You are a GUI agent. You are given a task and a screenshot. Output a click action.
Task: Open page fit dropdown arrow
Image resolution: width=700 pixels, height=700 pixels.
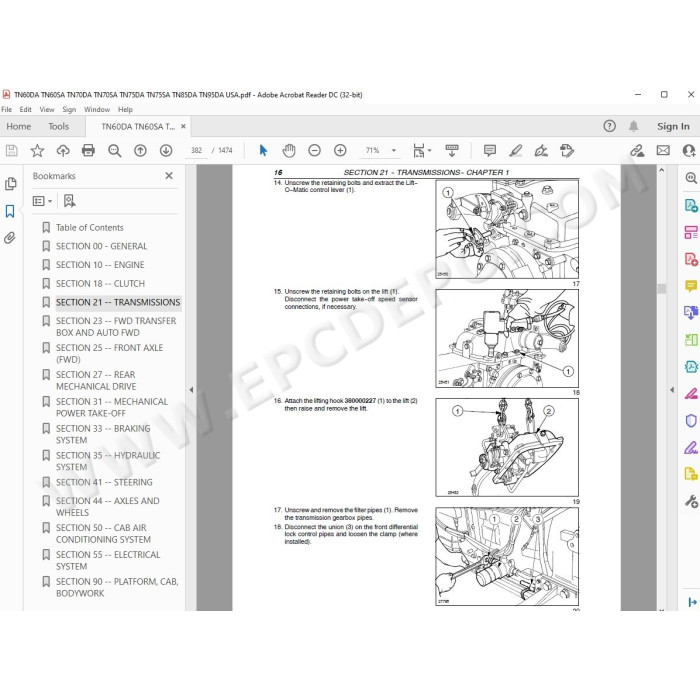pyautogui.click(x=429, y=150)
